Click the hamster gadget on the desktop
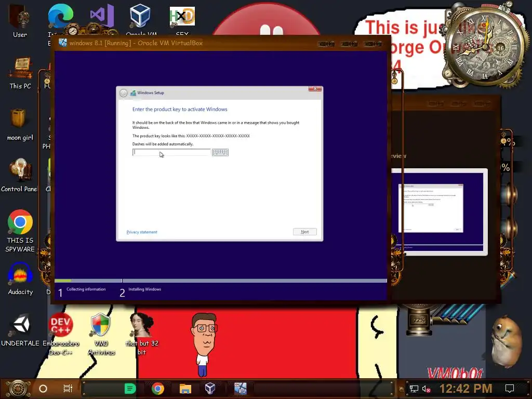532x399 pixels. click(x=507, y=341)
